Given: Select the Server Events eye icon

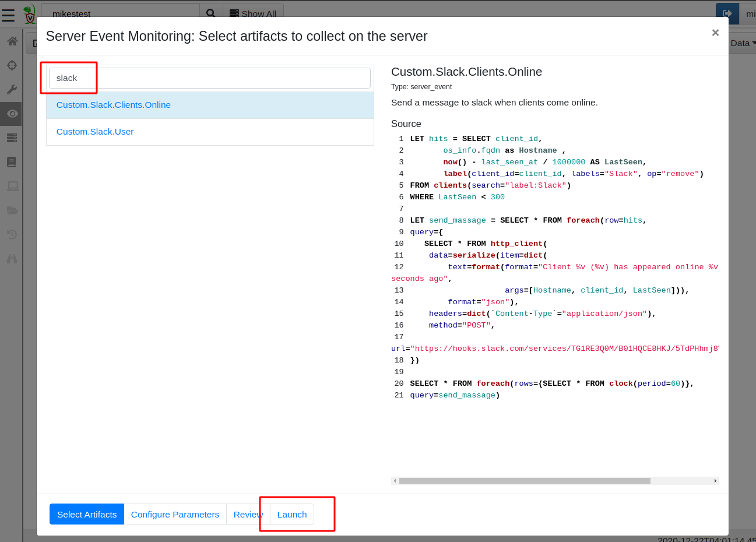Looking at the screenshot, I should pos(11,114).
